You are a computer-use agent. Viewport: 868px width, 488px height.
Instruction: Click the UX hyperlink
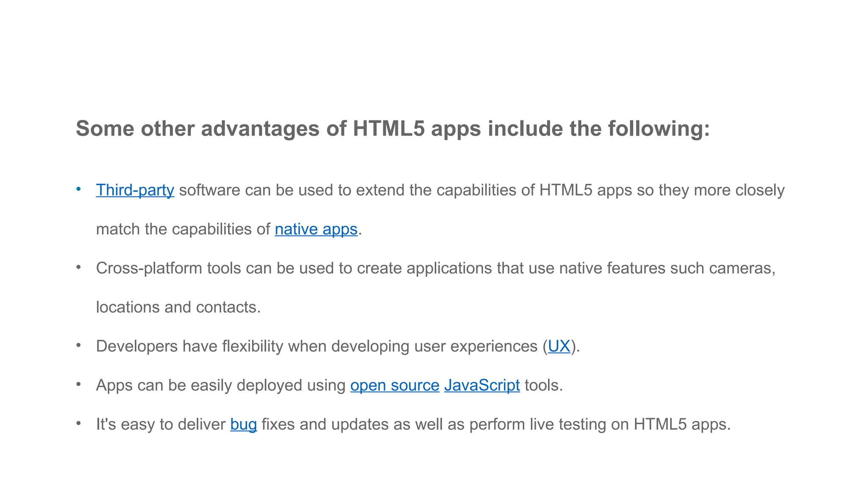click(559, 346)
